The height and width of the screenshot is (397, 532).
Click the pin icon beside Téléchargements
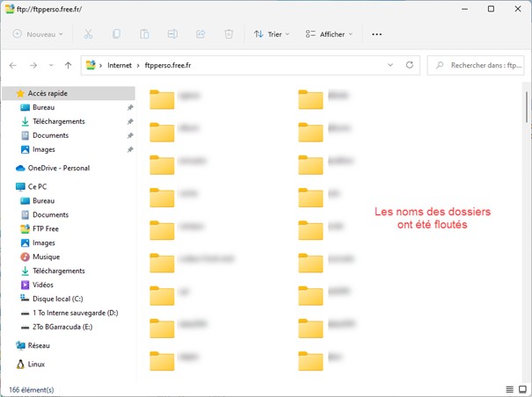point(130,121)
